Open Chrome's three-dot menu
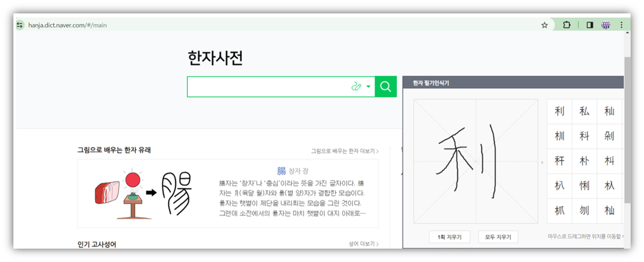The height and width of the screenshot is (262, 644). (621, 25)
